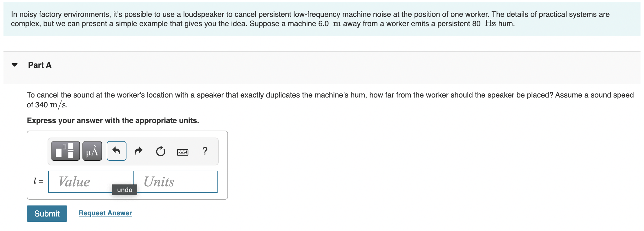
Task: Click the redo arrow icon
Action: click(139, 151)
